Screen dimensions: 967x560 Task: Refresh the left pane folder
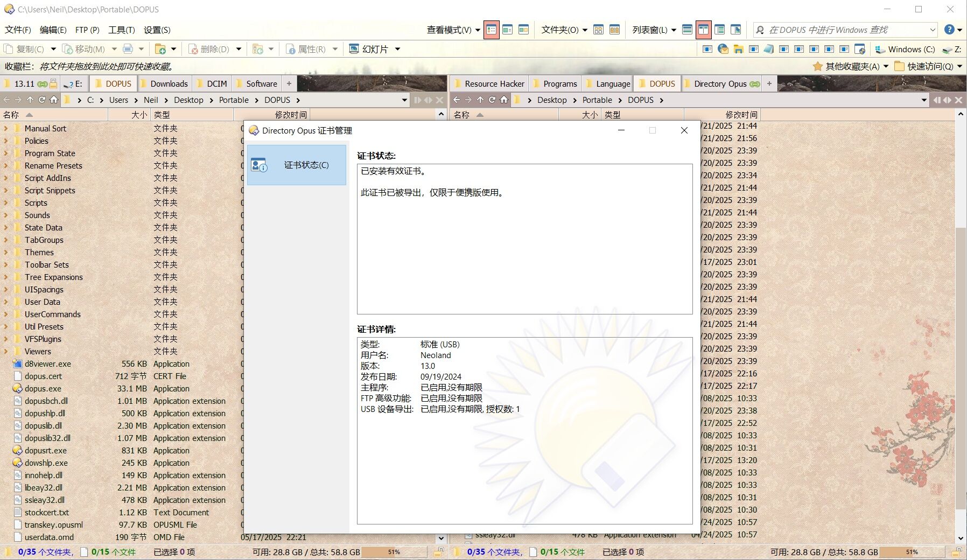42,100
